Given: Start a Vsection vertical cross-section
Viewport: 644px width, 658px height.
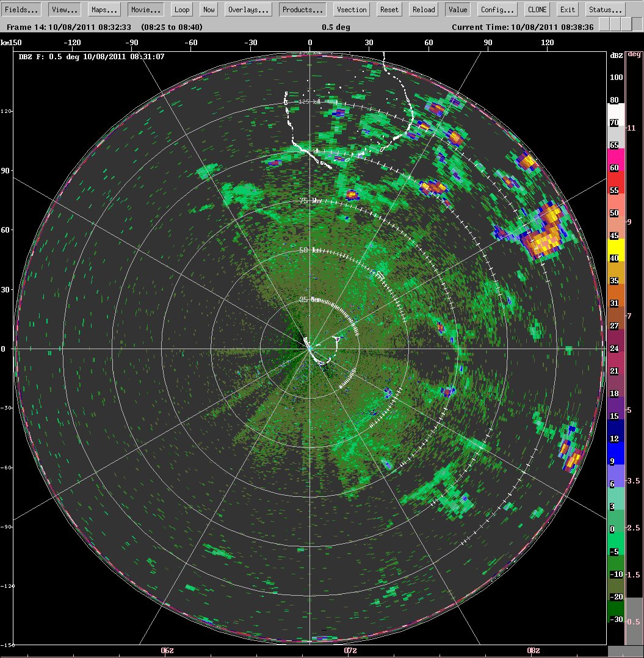Looking at the screenshot, I should [x=352, y=9].
